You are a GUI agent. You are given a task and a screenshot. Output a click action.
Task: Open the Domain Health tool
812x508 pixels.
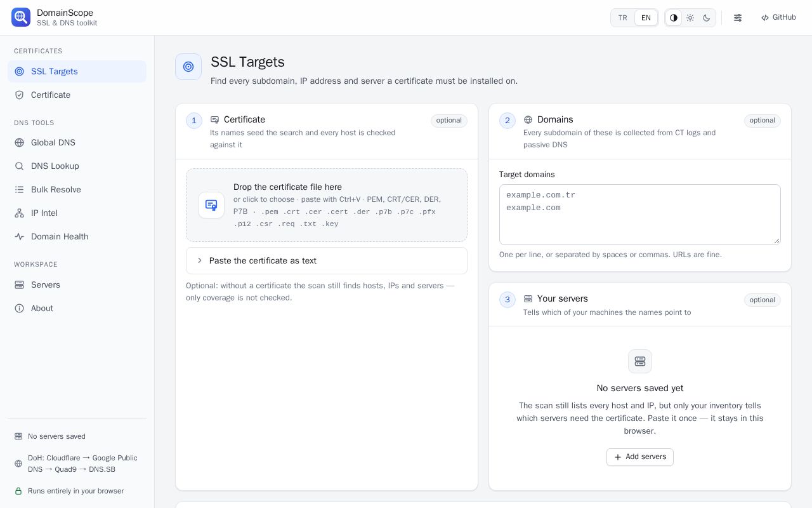point(77,236)
